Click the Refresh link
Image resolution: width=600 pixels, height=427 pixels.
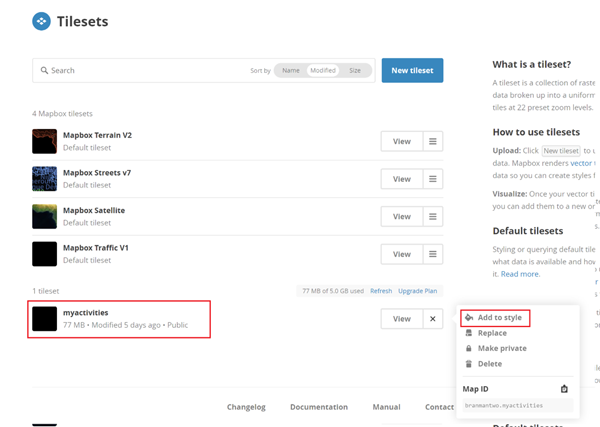pyautogui.click(x=381, y=291)
